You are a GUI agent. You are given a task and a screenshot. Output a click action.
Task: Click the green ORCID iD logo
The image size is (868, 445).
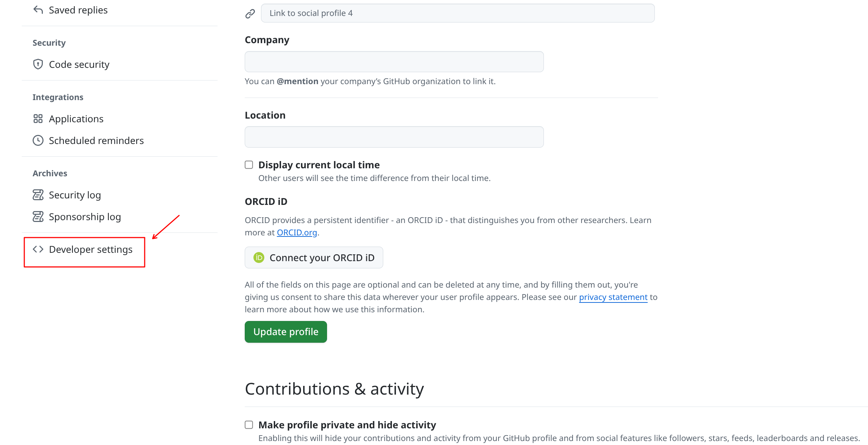pyautogui.click(x=259, y=257)
